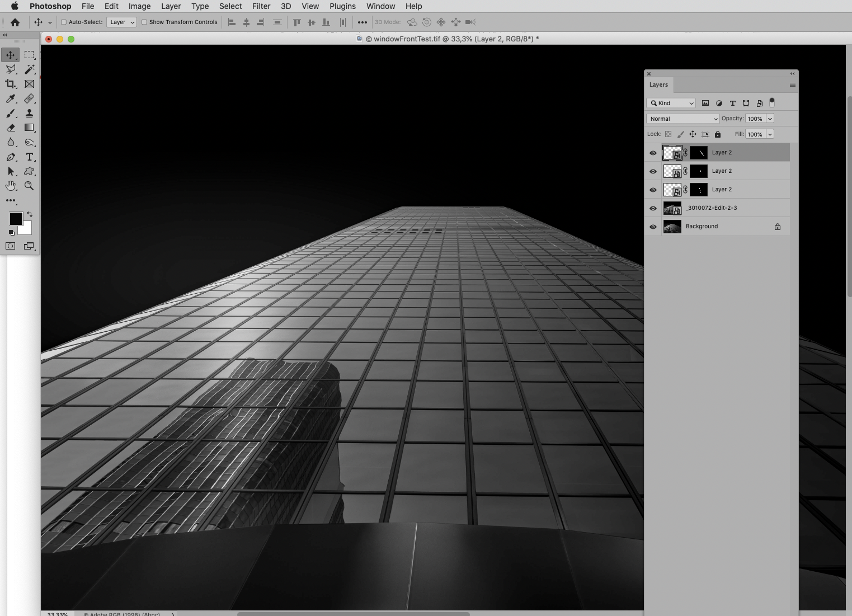Select the Eyedropper tool
852x616 pixels.
tap(11, 99)
